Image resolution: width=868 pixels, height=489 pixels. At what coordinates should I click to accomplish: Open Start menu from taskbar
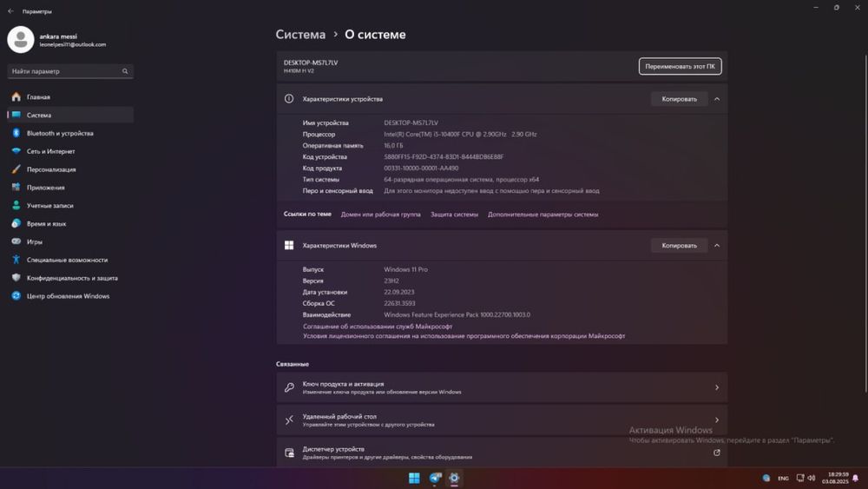tap(414, 478)
